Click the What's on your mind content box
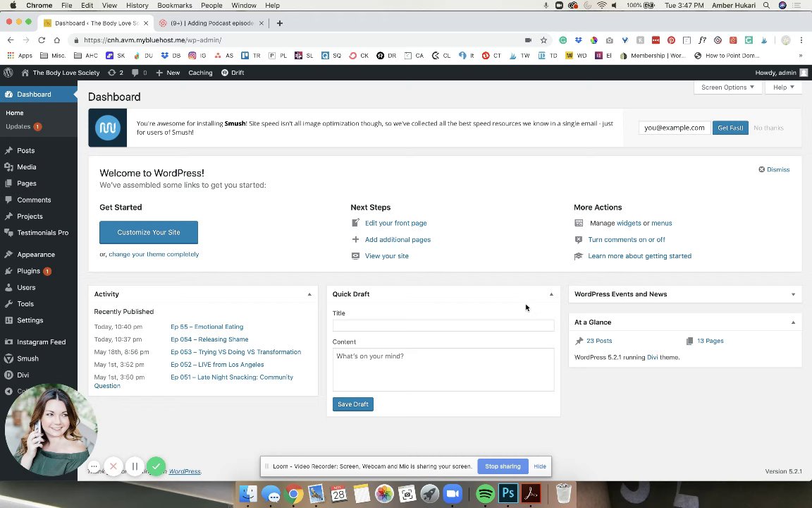 443,370
